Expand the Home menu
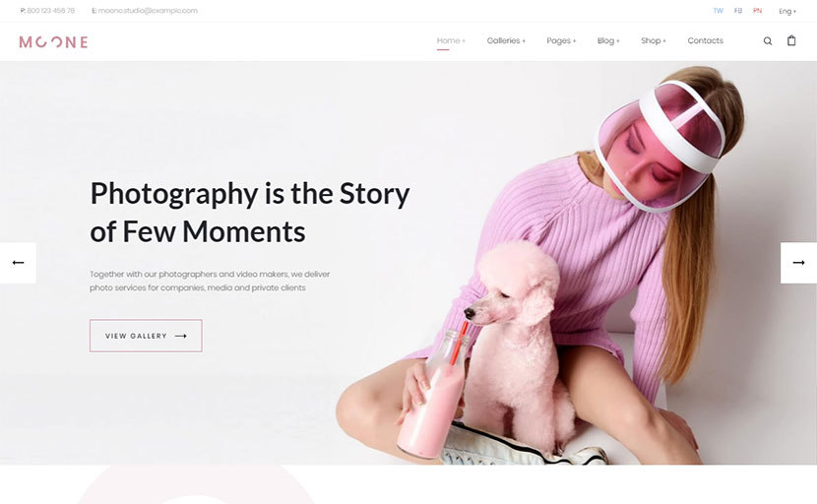 pyautogui.click(x=451, y=40)
